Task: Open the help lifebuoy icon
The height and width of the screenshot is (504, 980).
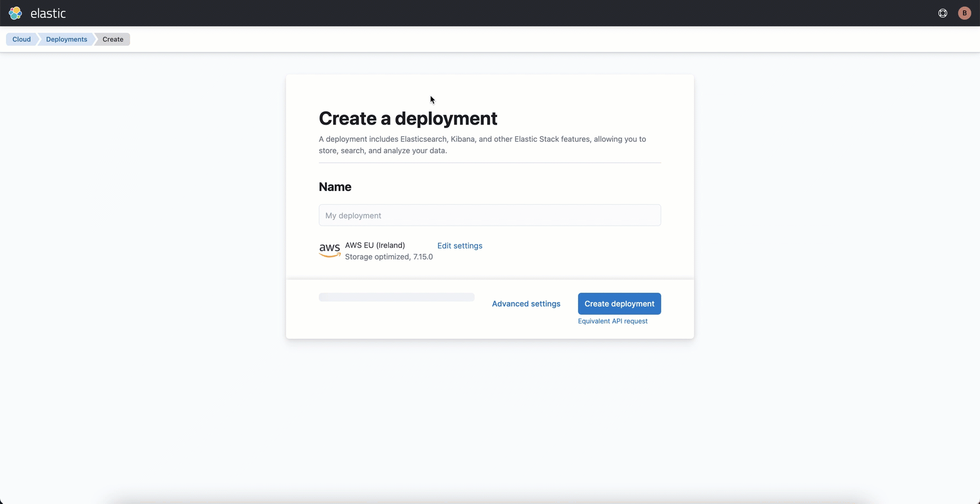Action: [943, 13]
